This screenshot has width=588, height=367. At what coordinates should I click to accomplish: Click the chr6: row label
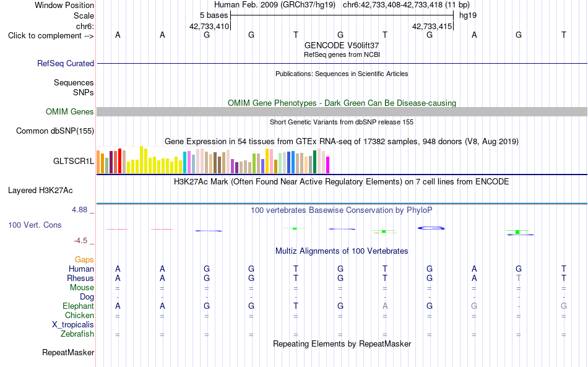[x=85, y=26]
